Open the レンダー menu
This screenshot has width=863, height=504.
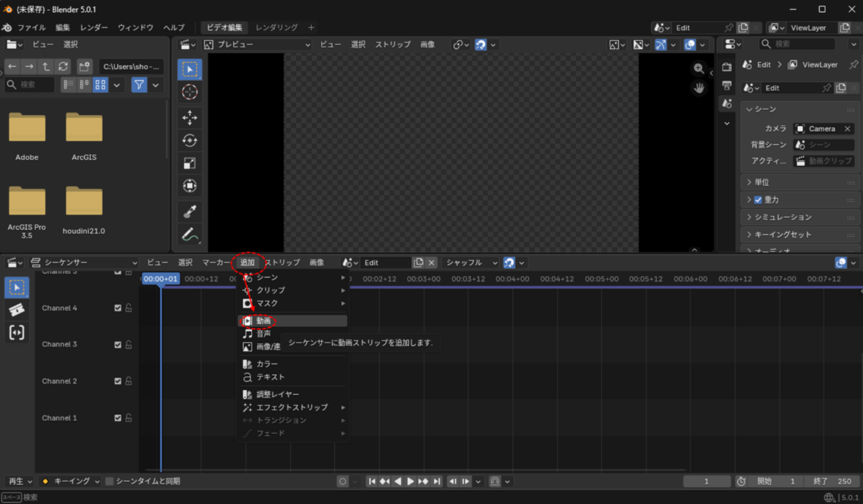(94, 27)
